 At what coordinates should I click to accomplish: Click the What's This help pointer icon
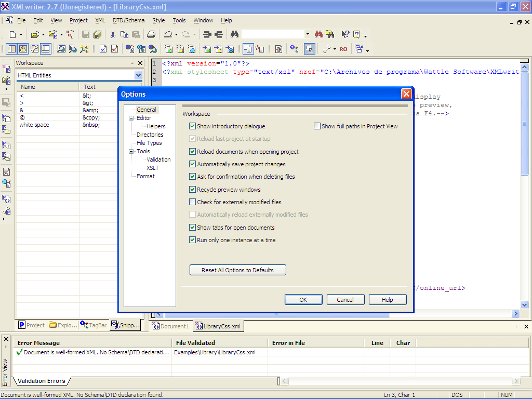[345, 34]
